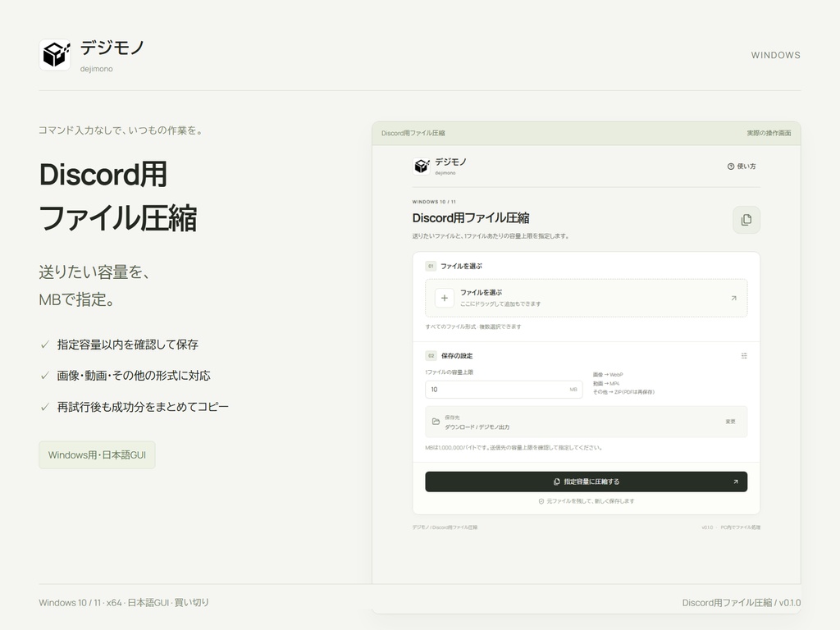Click the すべてのファイル形式 note under drop zone
This screenshot has height=630, width=840.
point(473,326)
